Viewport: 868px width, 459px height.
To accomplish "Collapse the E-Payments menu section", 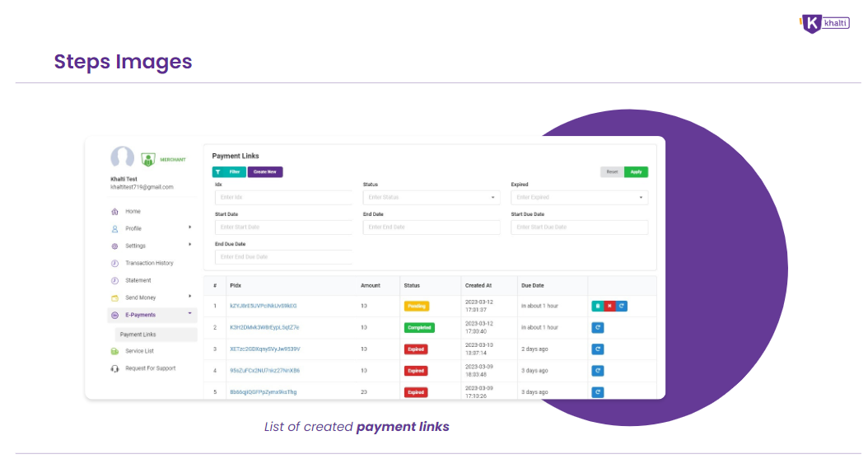I will (x=189, y=314).
